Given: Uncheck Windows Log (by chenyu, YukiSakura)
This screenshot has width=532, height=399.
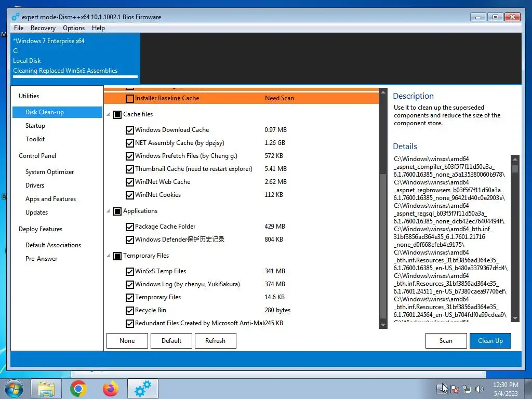Looking at the screenshot, I should coord(129,285).
